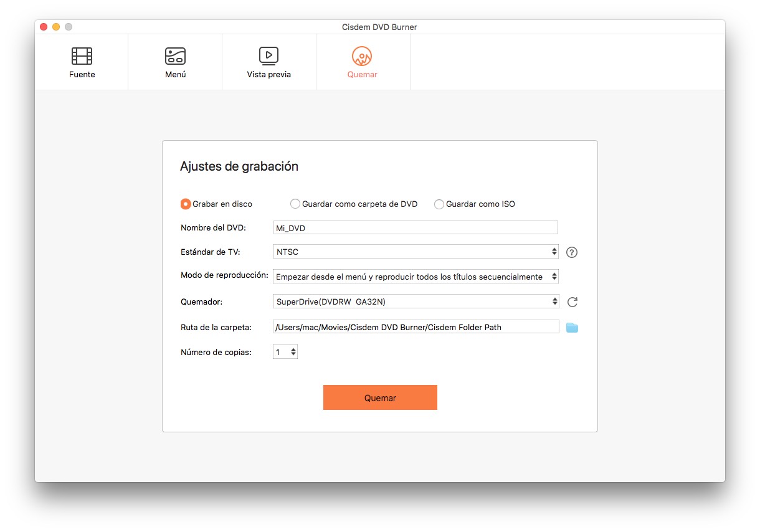Click the Fuente tab label

click(82, 74)
